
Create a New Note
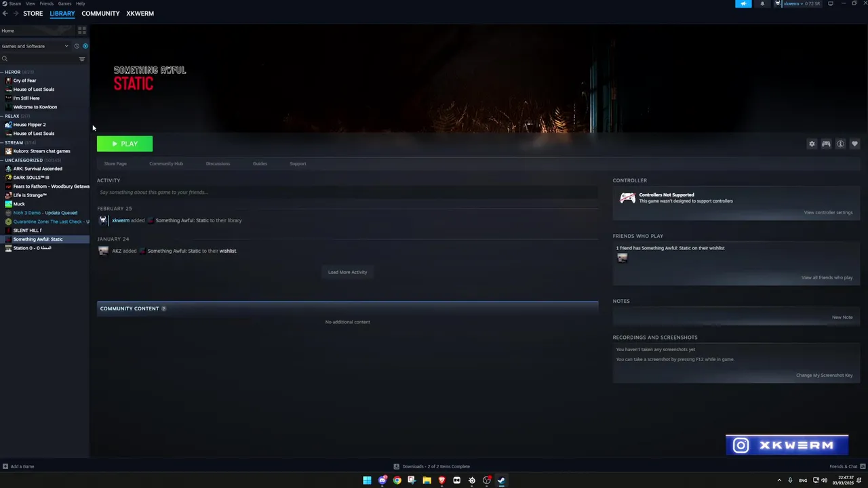point(842,317)
